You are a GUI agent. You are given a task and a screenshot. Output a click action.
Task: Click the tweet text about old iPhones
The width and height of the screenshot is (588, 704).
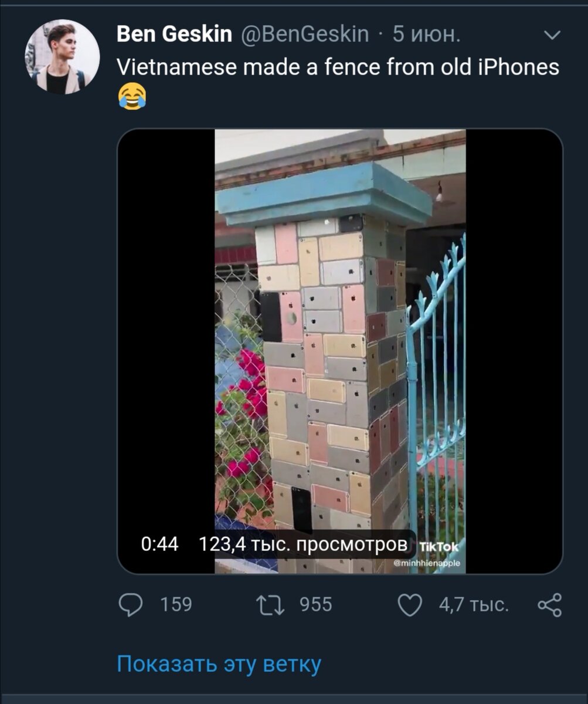coord(338,67)
